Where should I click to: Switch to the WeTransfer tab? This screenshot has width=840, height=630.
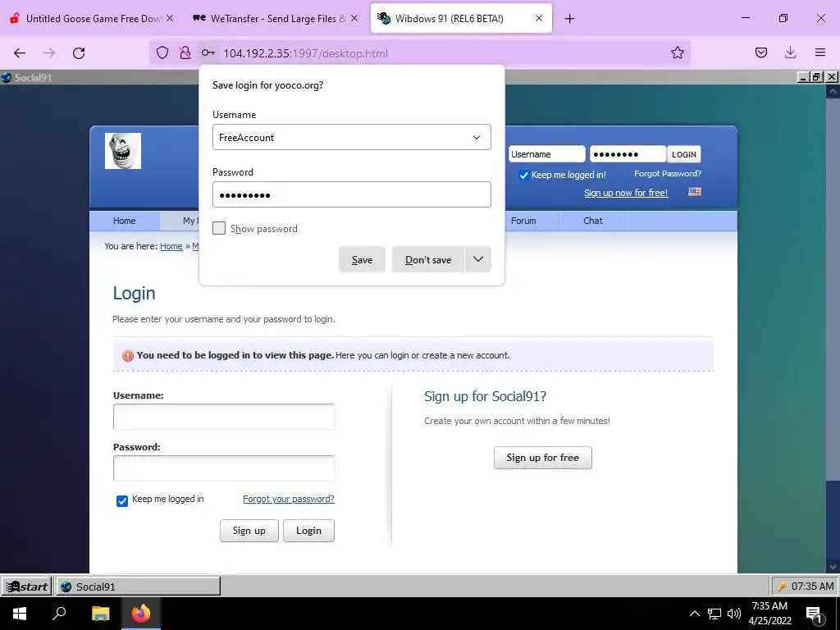[276, 18]
